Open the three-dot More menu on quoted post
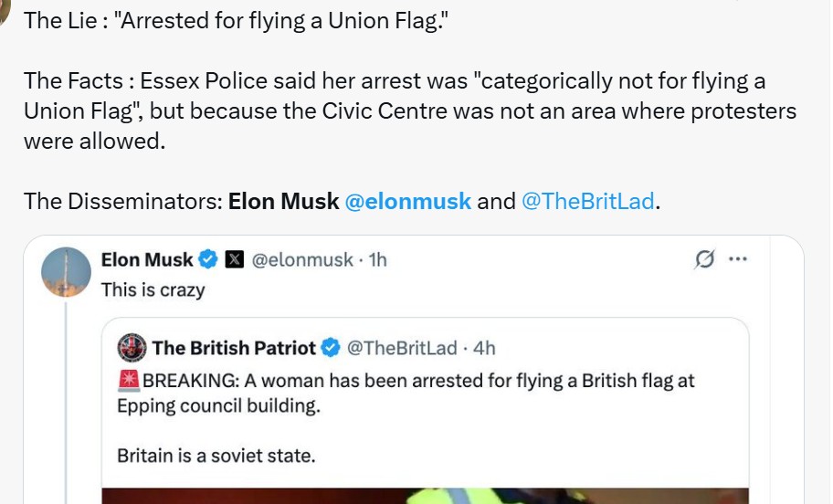Image resolution: width=833 pixels, height=504 pixels. point(737,259)
